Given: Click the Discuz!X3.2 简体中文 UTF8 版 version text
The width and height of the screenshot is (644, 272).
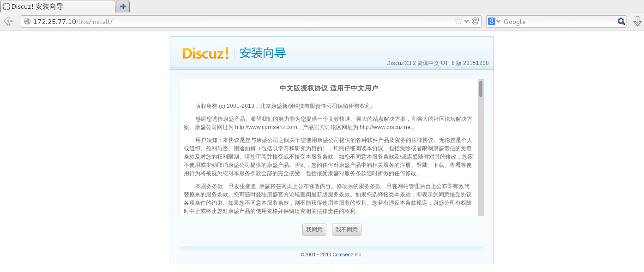Looking at the screenshot, I should (438, 63).
